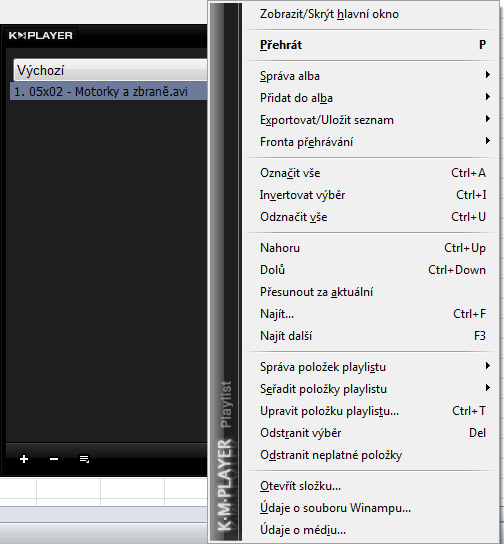Click the minus icon to remove items
Image resolution: width=504 pixels, height=544 pixels.
[x=54, y=459]
